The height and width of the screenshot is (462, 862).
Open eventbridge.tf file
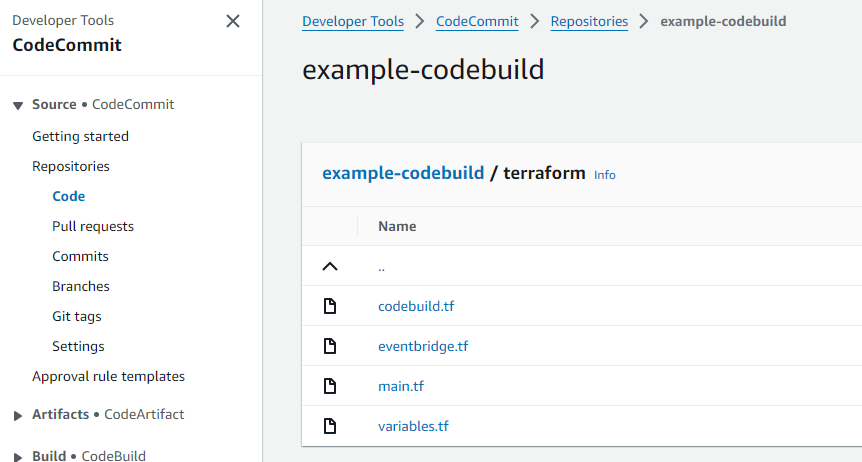(x=423, y=346)
